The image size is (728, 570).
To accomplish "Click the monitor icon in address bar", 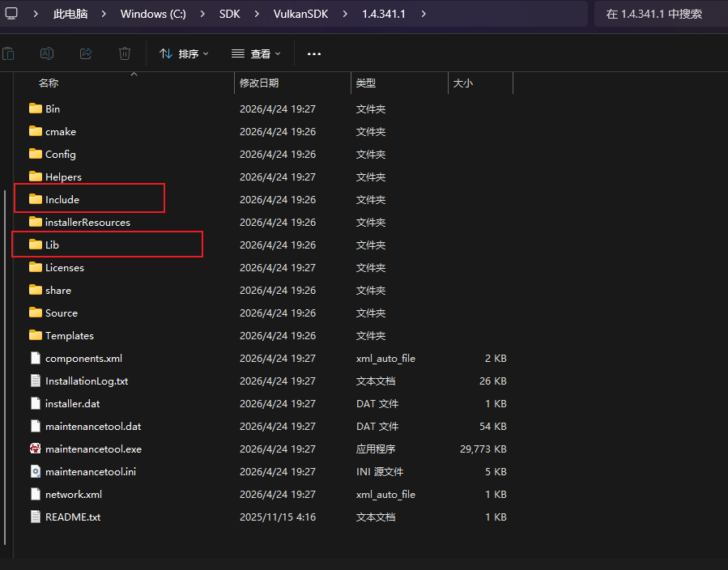I will point(11,14).
